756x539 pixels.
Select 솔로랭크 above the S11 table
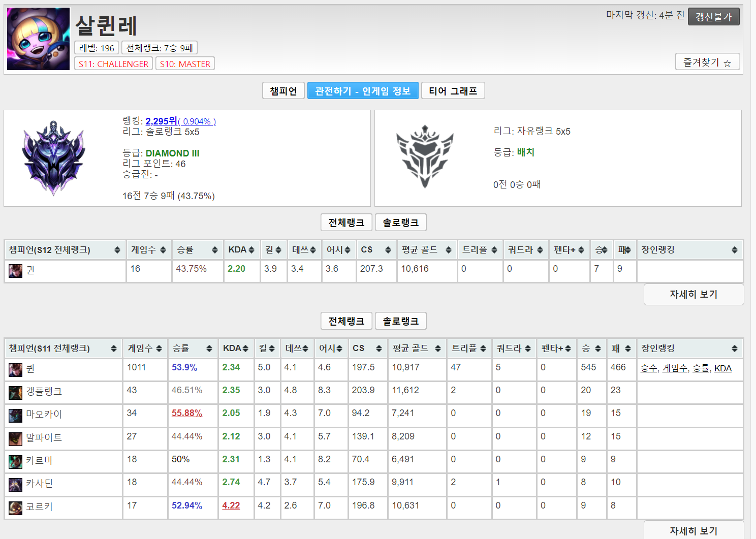point(401,321)
